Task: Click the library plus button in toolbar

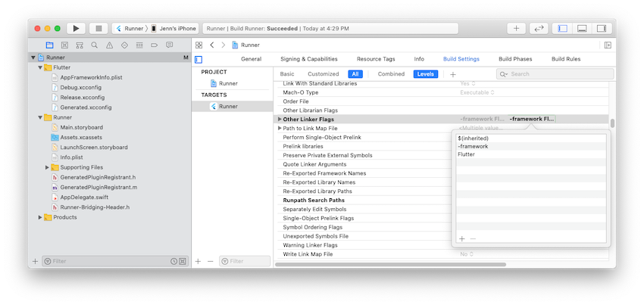Action: tap(516, 28)
